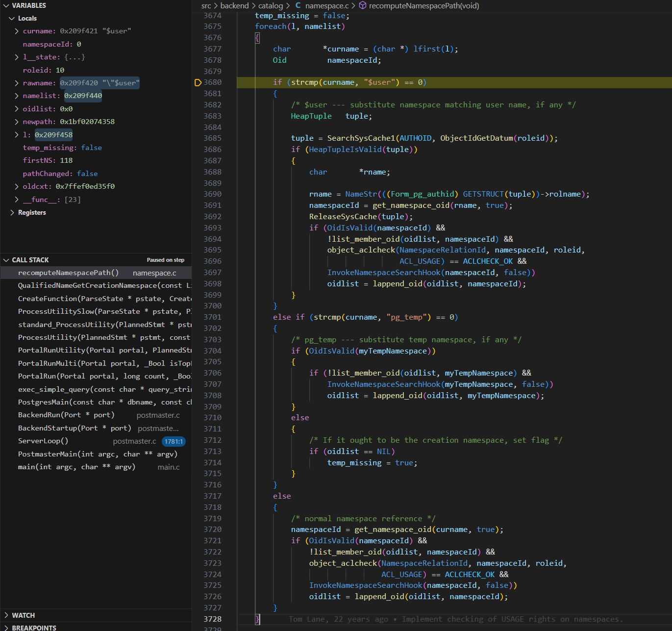Jump to the ServerLoop() stack frame

43,441
